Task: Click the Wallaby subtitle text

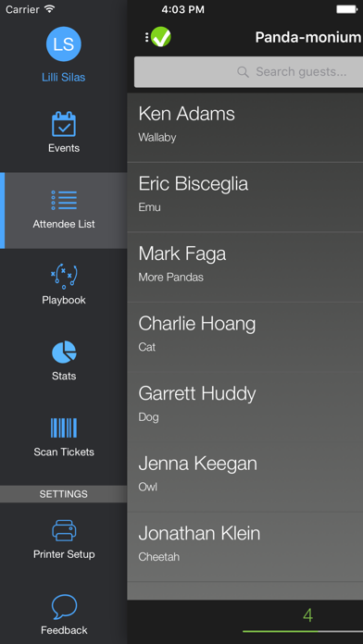Action: coord(157,138)
